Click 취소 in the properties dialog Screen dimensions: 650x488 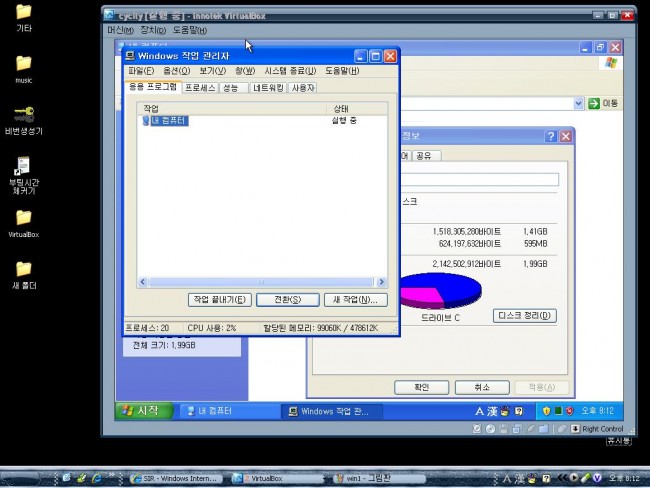(482, 387)
